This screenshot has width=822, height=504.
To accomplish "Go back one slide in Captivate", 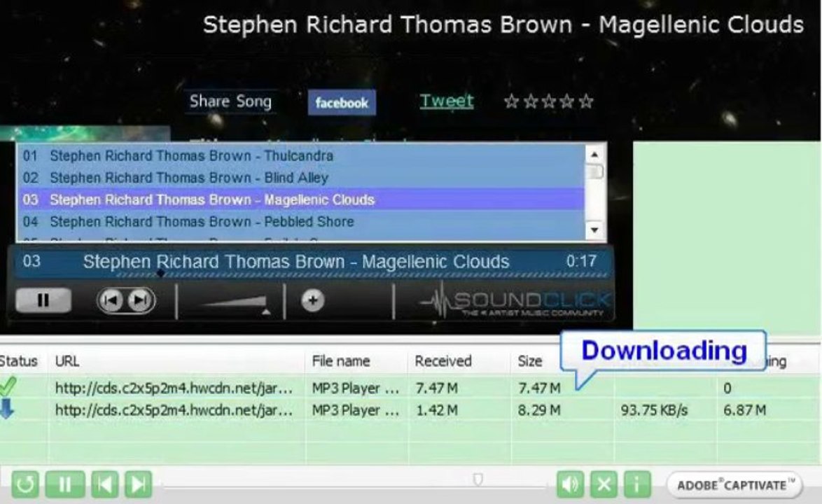I will [x=105, y=484].
